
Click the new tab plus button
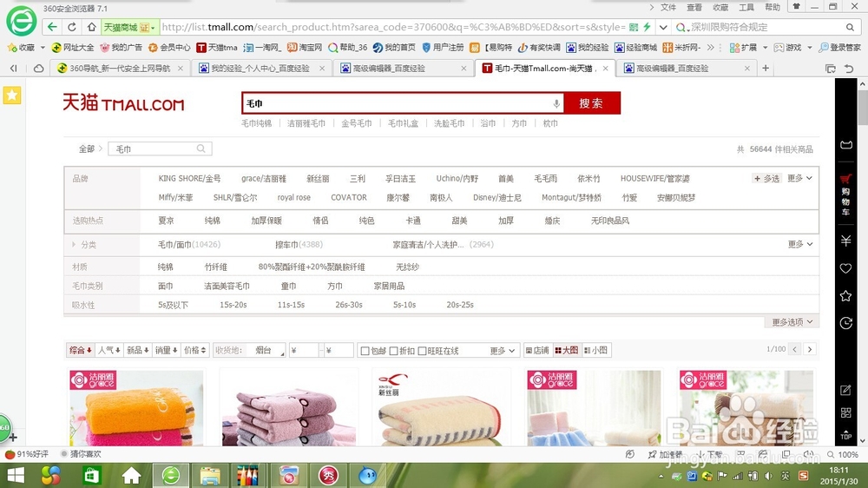tap(766, 68)
